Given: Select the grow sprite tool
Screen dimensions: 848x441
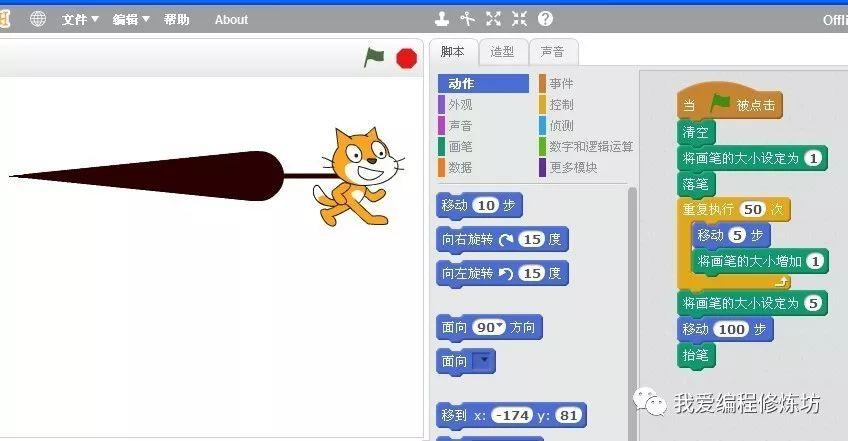Looking at the screenshot, I should pos(493,19).
